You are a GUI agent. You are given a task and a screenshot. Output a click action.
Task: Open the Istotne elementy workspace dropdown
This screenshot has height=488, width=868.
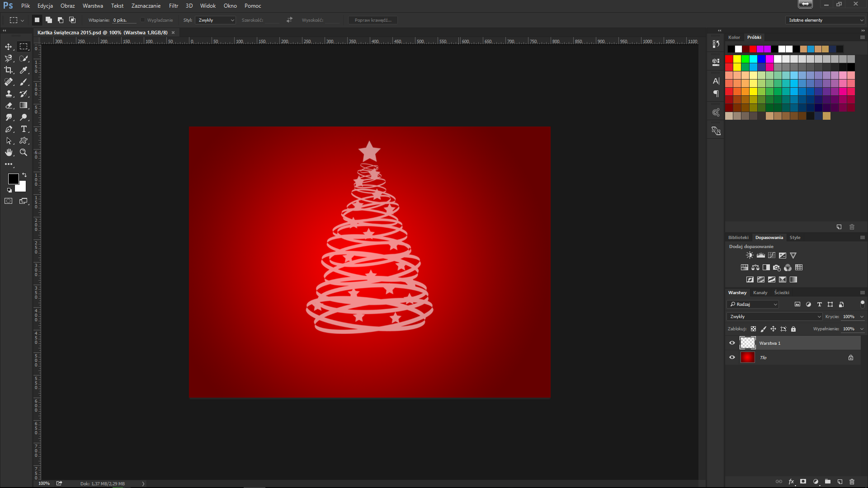(825, 20)
